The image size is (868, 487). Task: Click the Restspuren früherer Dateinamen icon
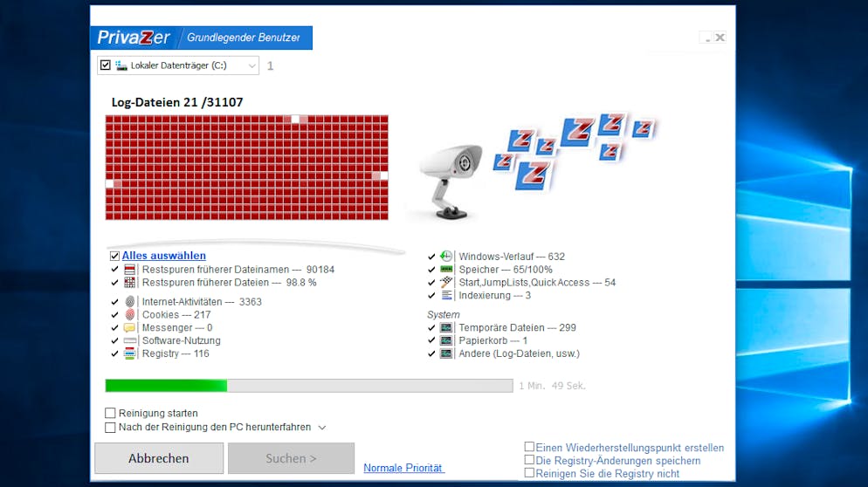129,270
